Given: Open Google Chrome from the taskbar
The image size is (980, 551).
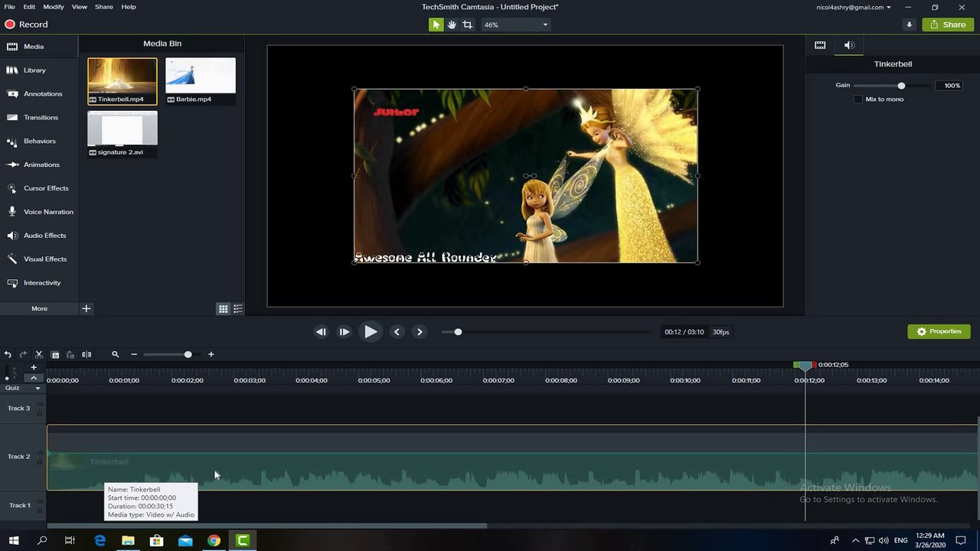Looking at the screenshot, I should pyautogui.click(x=214, y=540).
